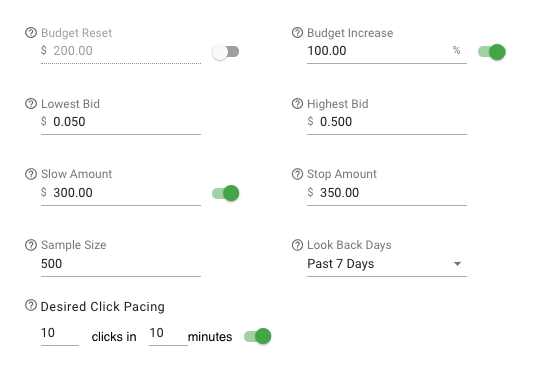Disable the Budget Increase toggle
Screen dimensions: 544x367
492,52
